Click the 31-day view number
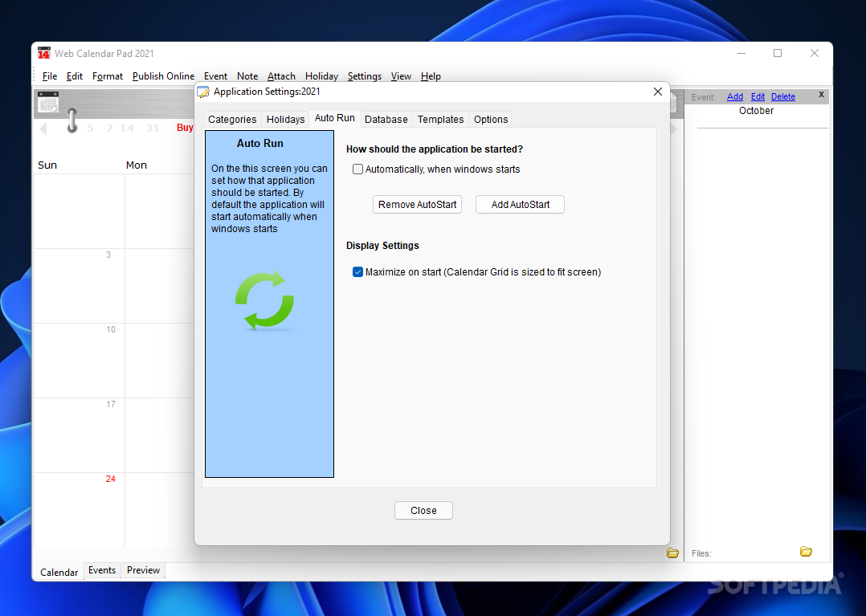 tap(153, 128)
